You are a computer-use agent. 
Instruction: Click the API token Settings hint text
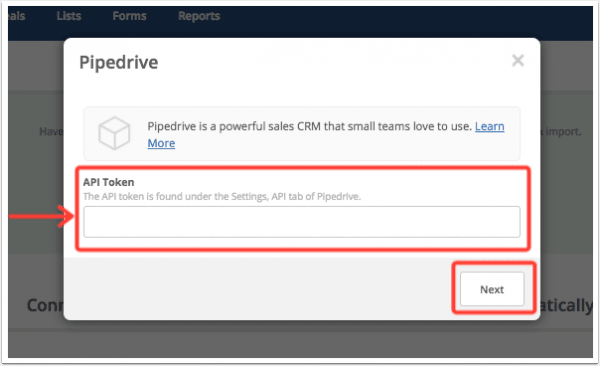(222, 196)
